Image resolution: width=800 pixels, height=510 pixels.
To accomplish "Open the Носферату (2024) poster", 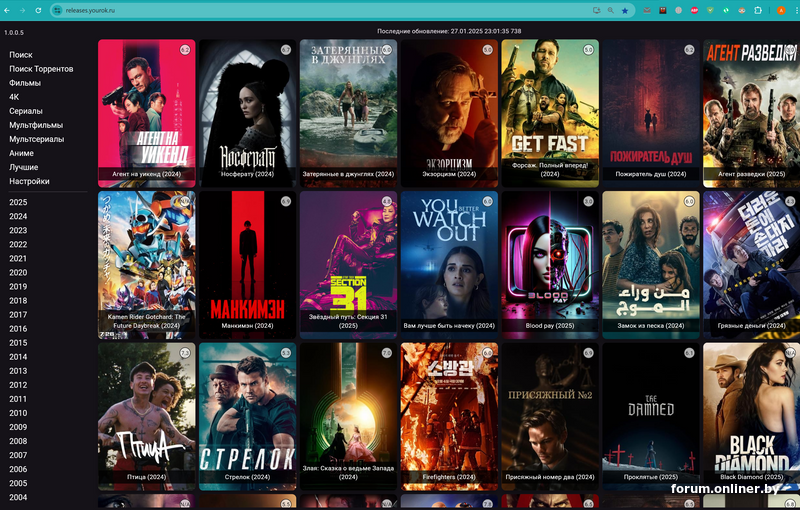I will (x=247, y=113).
